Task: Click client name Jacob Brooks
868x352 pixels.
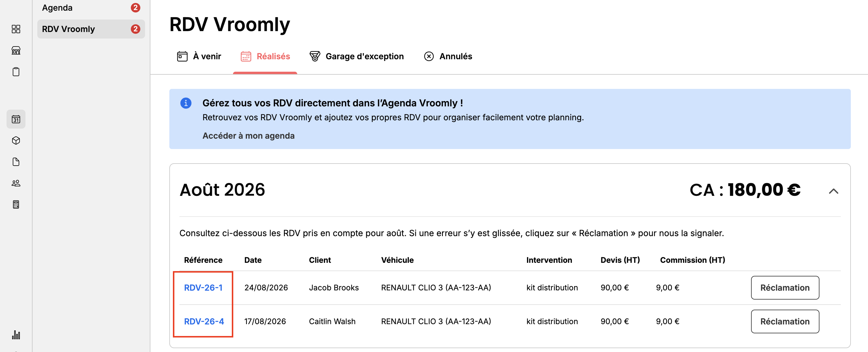Action: click(334, 288)
